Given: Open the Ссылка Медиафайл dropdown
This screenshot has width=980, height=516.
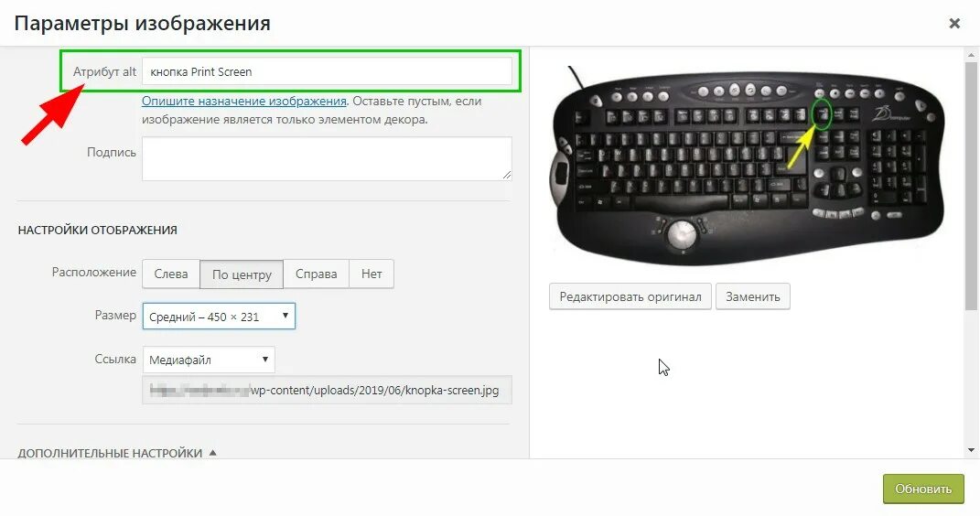Looking at the screenshot, I should (x=208, y=360).
